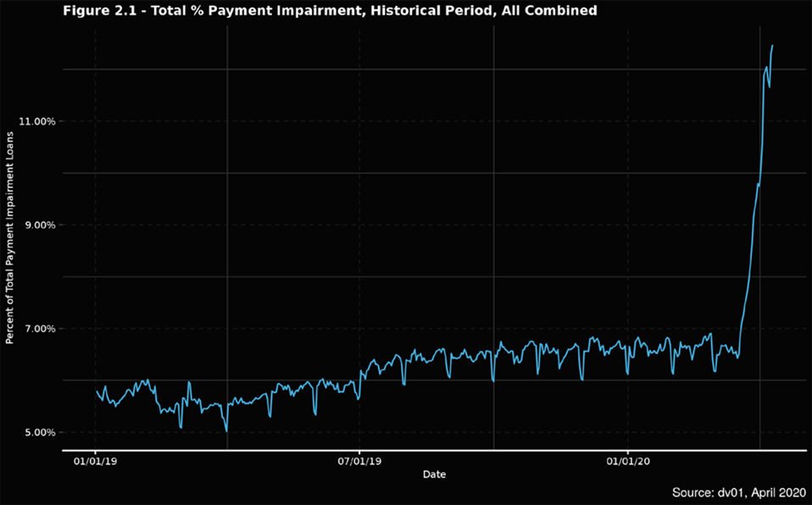Viewport: 812px width, 505px height.
Task: Click the highest peak of the blue line
Action: click(x=772, y=46)
